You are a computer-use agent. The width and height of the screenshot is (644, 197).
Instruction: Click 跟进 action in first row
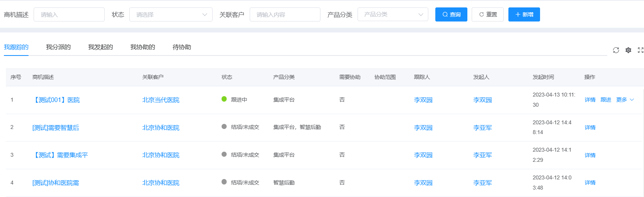(606, 100)
